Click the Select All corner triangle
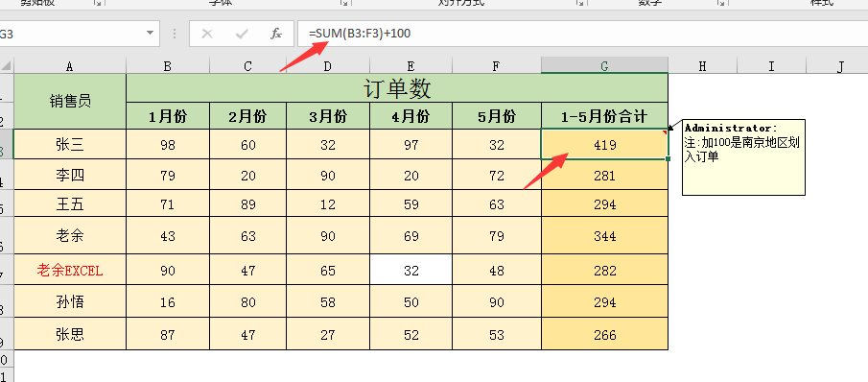This screenshot has width=868, height=382. 7,66
